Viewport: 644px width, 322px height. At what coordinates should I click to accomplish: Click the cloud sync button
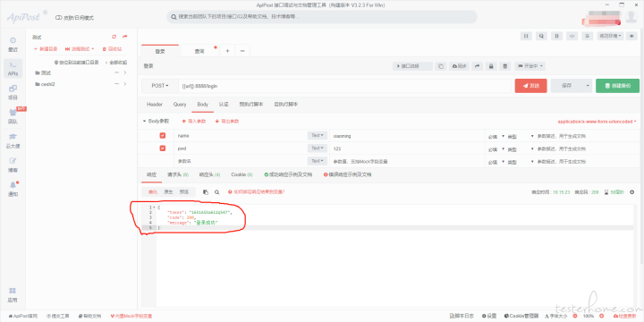point(459,66)
